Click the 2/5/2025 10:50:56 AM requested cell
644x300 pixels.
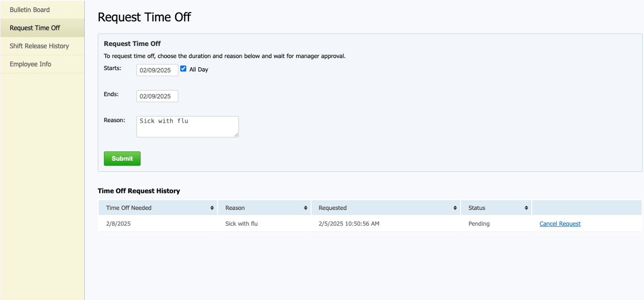[x=349, y=224]
